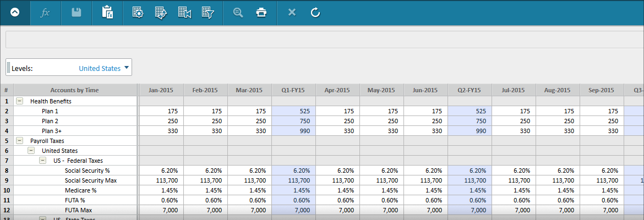644x220 pixels.
Task: Click the grid-with-pencil edit sheet icon
Action: (161, 12)
